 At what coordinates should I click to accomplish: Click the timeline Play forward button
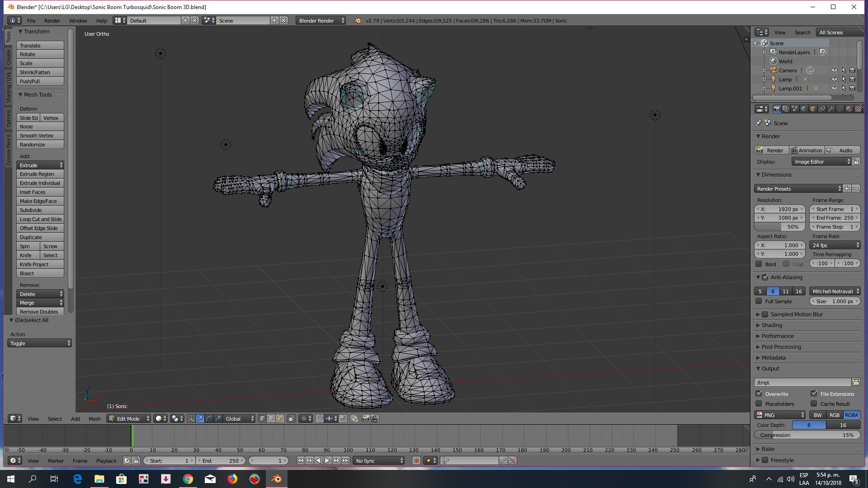click(327, 460)
